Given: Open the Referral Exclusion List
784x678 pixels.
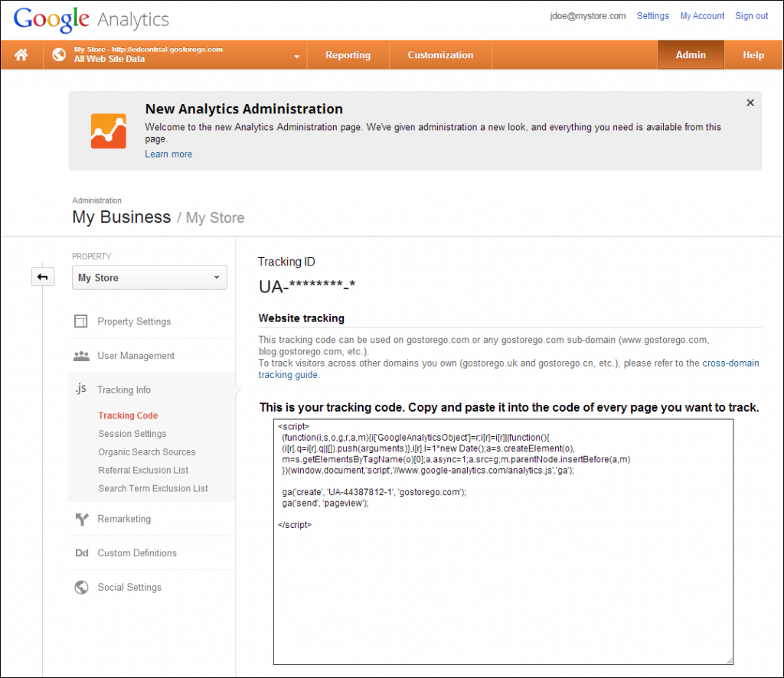Looking at the screenshot, I should pos(143,470).
